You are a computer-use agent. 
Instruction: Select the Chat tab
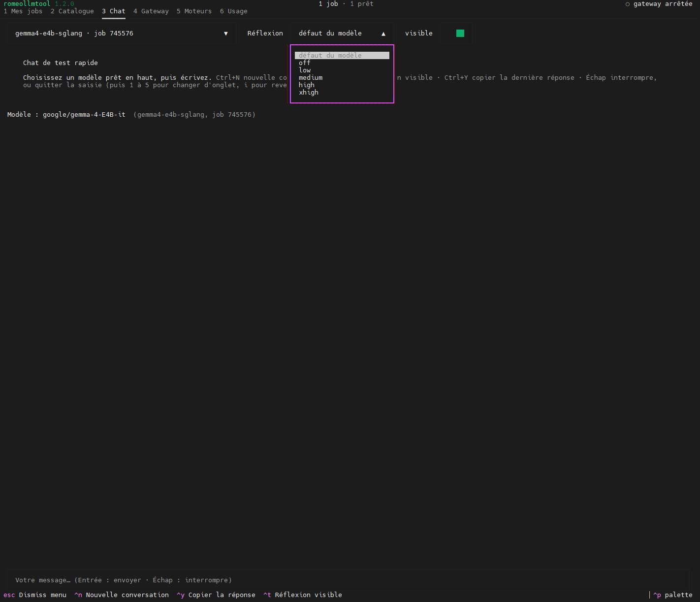point(114,11)
